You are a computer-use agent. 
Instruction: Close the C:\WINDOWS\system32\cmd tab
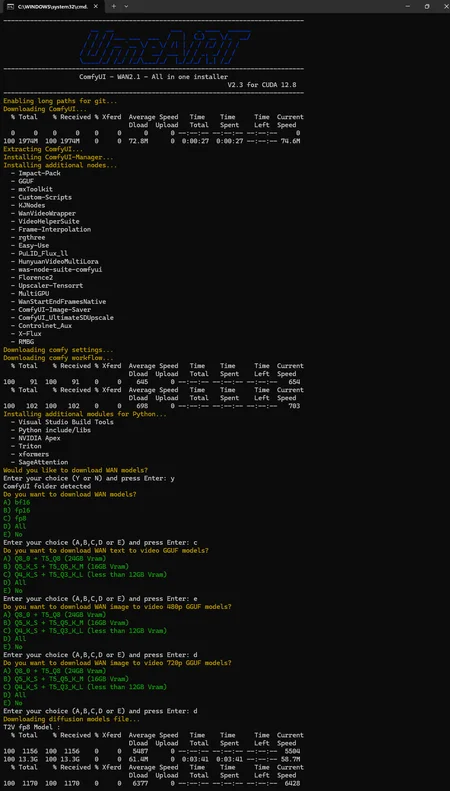coord(97,7)
